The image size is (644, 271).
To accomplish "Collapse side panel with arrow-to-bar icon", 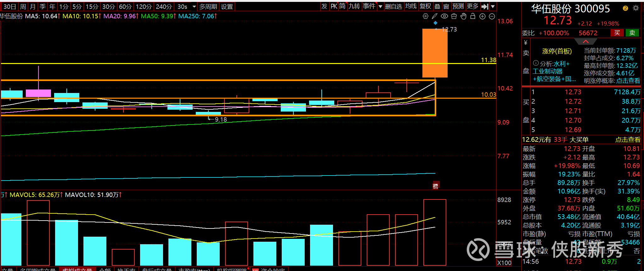I will (485, 6).
